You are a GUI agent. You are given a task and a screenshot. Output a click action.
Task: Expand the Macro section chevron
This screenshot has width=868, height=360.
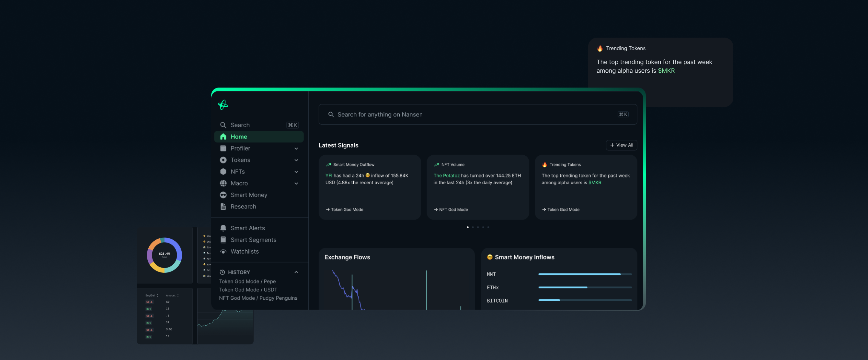click(x=296, y=183)
